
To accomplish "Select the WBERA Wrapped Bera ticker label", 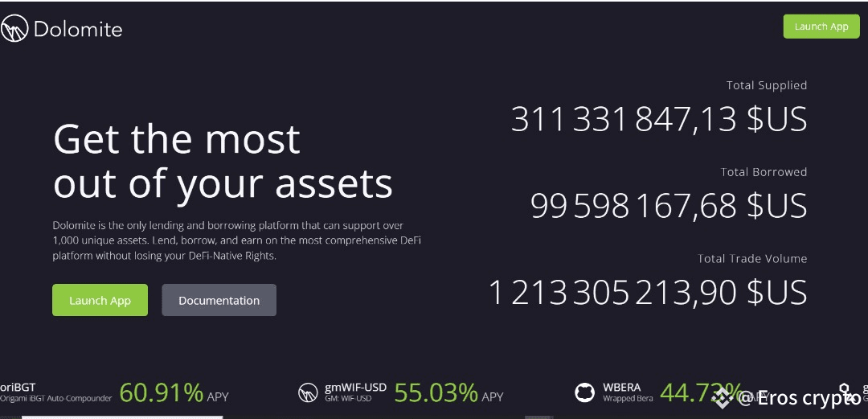I will coord(628,392).
